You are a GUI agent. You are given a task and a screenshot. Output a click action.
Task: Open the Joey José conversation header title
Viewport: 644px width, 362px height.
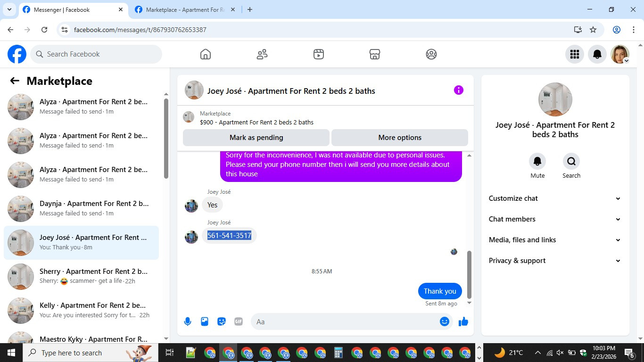point(291,91)
